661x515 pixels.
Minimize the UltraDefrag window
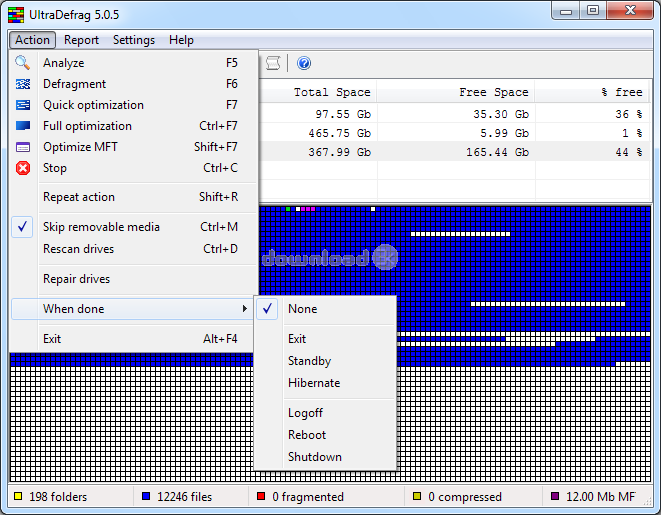(x=566, y=11)
